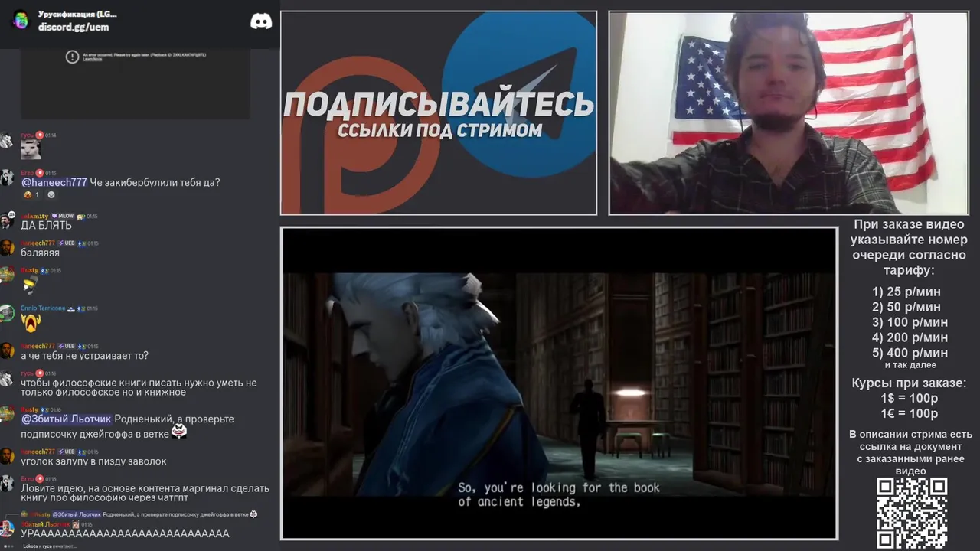Click the 'Lokota и гусь печатают' typing indicator
Image resolution: width=980 pixels, height=551 pixels.
49,546
